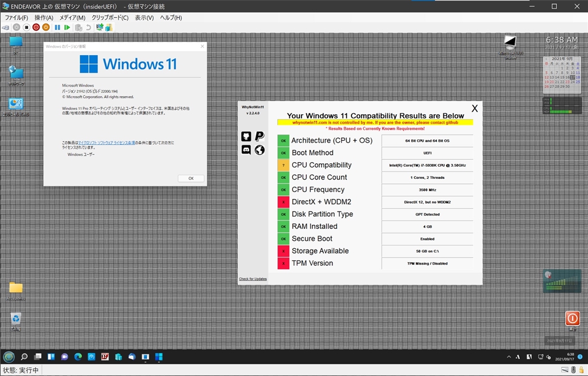Select the Intel Core i7-5930K CPU text
The height and width of the screenshot is (376, 588).
427,165
